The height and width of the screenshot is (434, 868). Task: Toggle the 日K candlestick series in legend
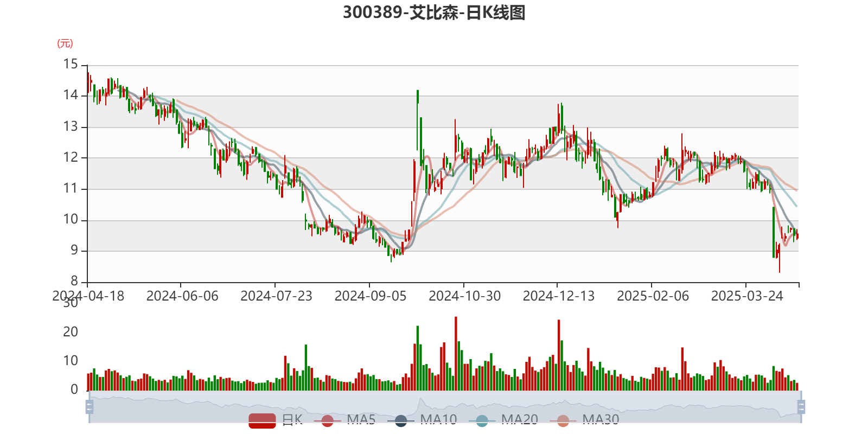[276, 420]
